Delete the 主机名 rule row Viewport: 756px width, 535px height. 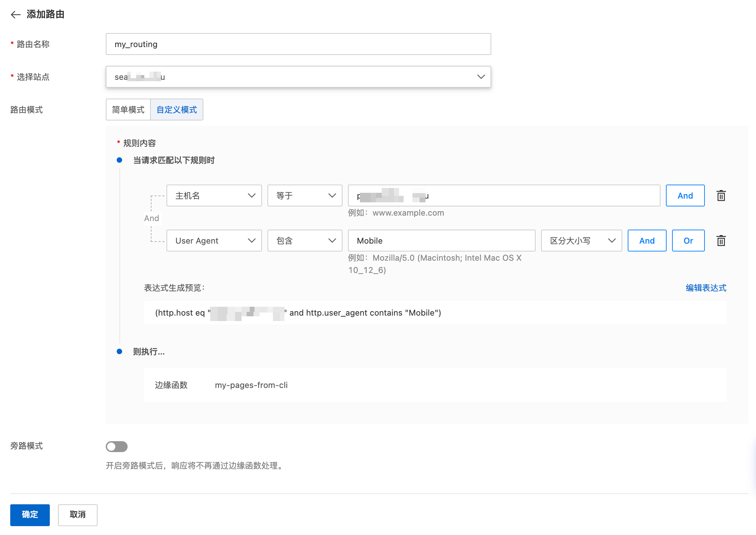click(721, 196)
